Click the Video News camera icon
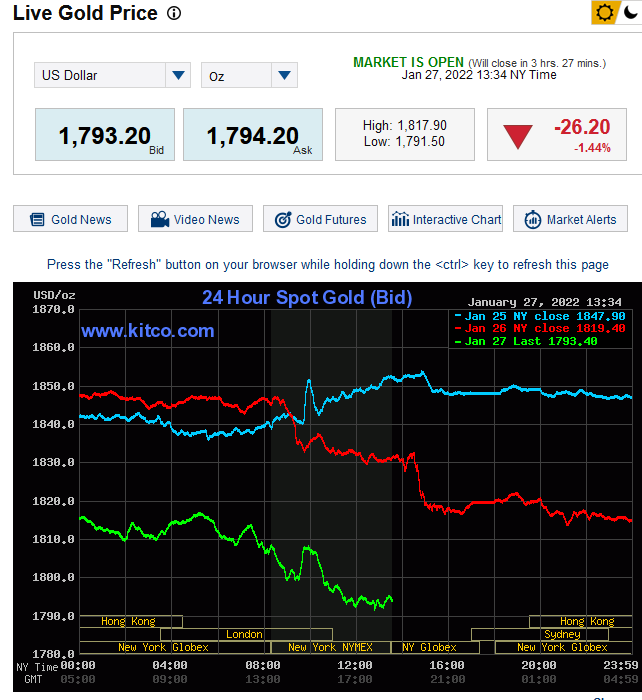 [160, 219]
